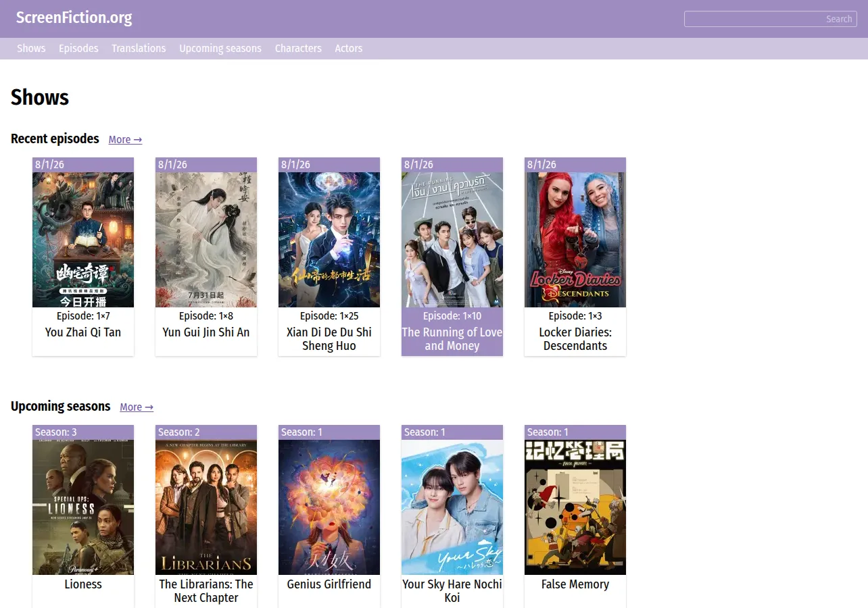The image size is (868, 608).
Task: Click the 8/1/26 date on Yun Gui Jin Shi An
Action: pos(173,165)
